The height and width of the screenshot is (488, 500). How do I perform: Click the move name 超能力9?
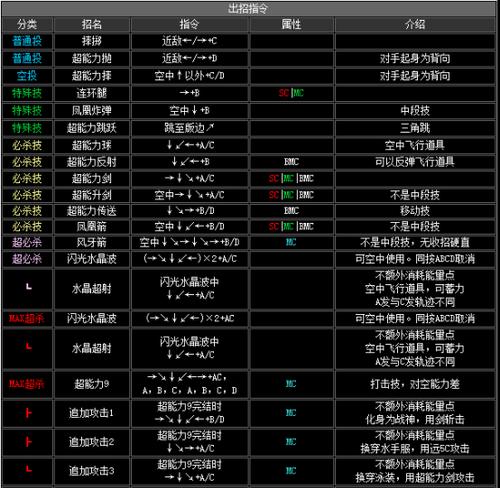(92, 384)
